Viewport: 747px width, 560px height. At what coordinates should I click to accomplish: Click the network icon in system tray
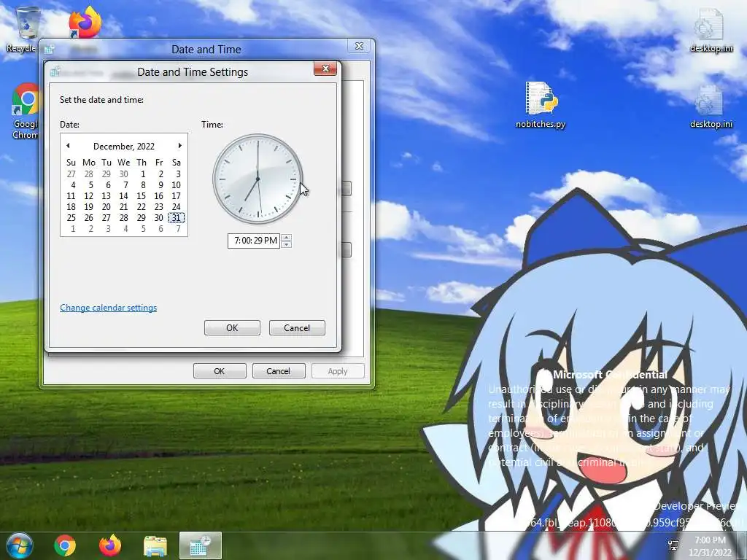tap(673, 545)
